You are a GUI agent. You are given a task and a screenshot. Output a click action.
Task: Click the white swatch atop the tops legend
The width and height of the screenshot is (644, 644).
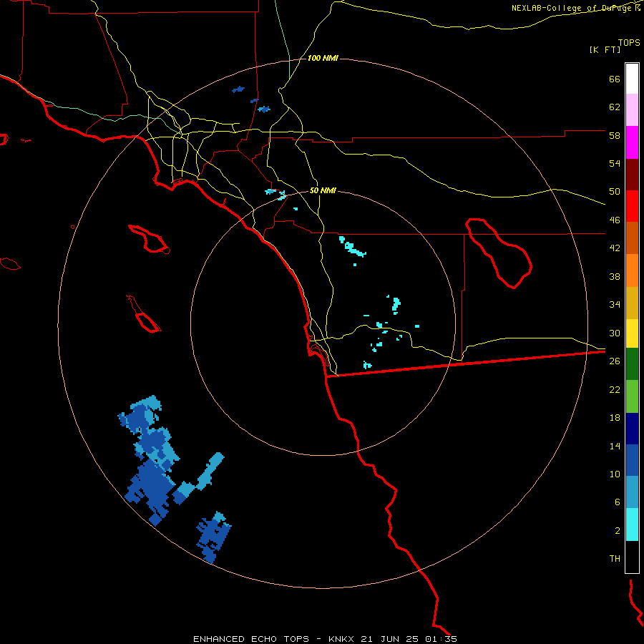632,79
